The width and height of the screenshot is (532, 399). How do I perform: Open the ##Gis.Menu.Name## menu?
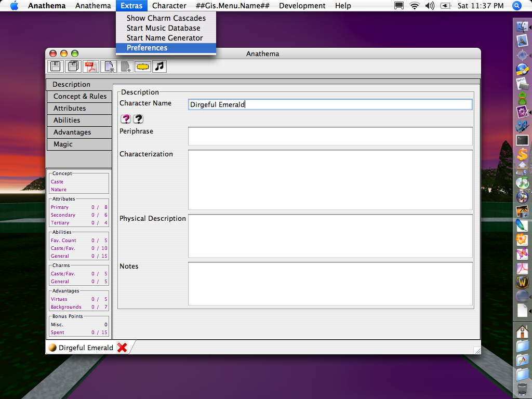pyautogui.click(x=232, y=6)
